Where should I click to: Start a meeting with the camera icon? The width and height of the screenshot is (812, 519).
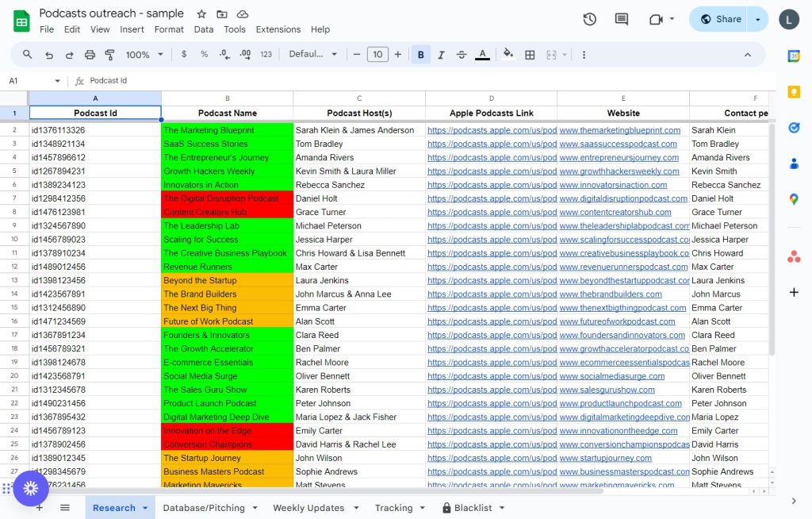pyautogui.click(x=656, y=19)
